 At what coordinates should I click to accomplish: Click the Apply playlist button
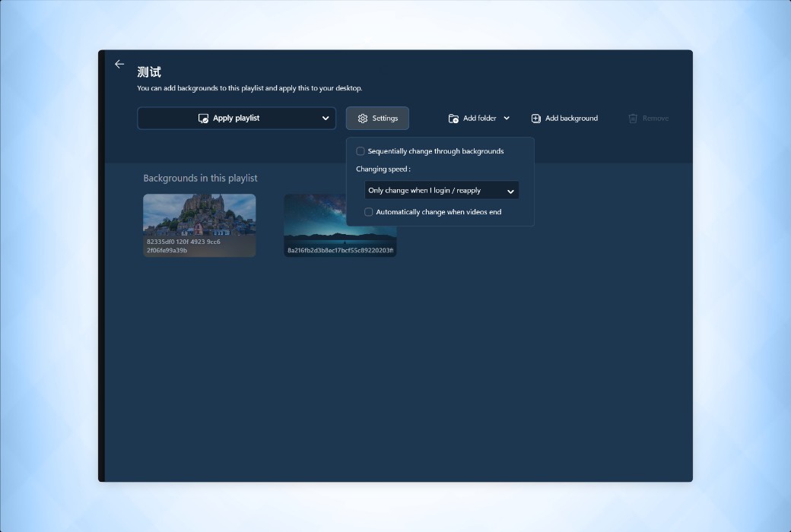pos(236,118)
